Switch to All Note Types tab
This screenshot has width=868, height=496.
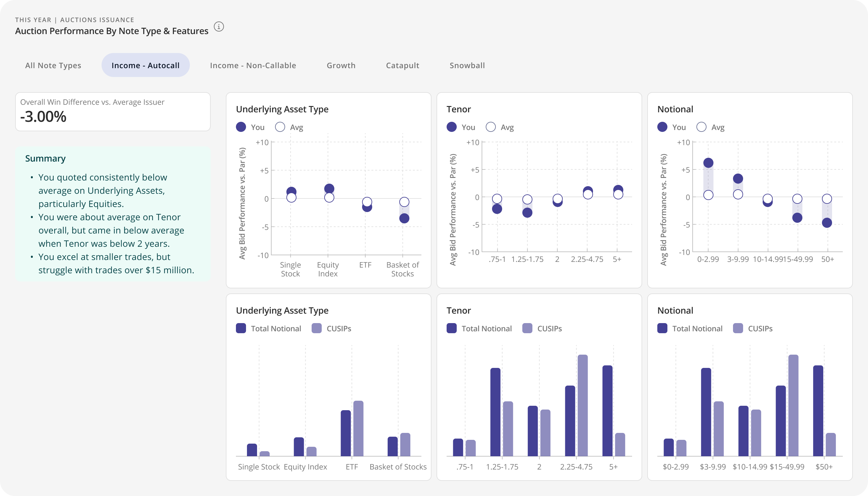point(53,65)
